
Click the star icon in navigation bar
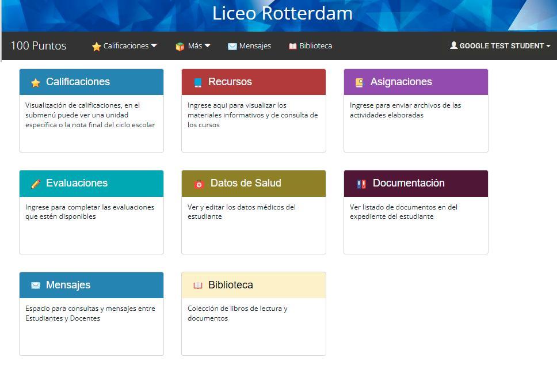(x=96, y=47)
